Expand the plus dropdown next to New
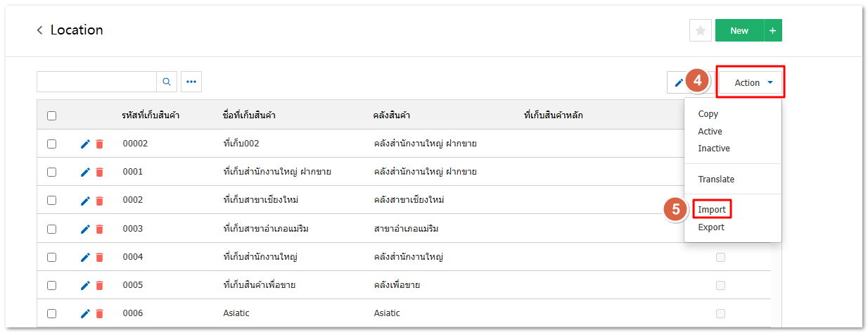 (773, 30)
